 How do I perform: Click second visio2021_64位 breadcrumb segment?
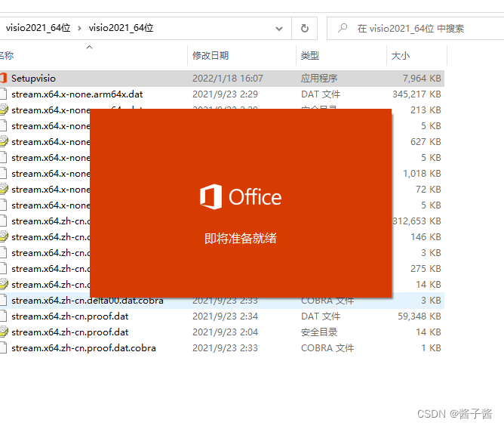pos(121,28)
